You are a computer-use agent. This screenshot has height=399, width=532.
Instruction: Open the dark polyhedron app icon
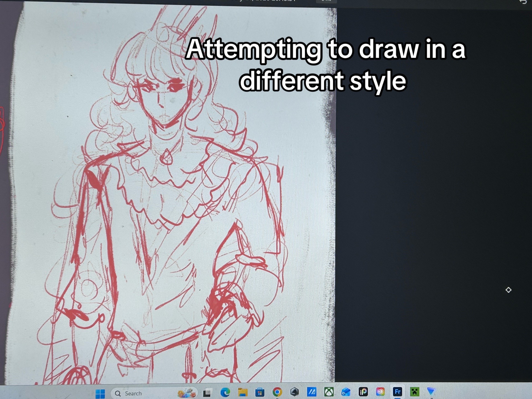pos(295,392)
